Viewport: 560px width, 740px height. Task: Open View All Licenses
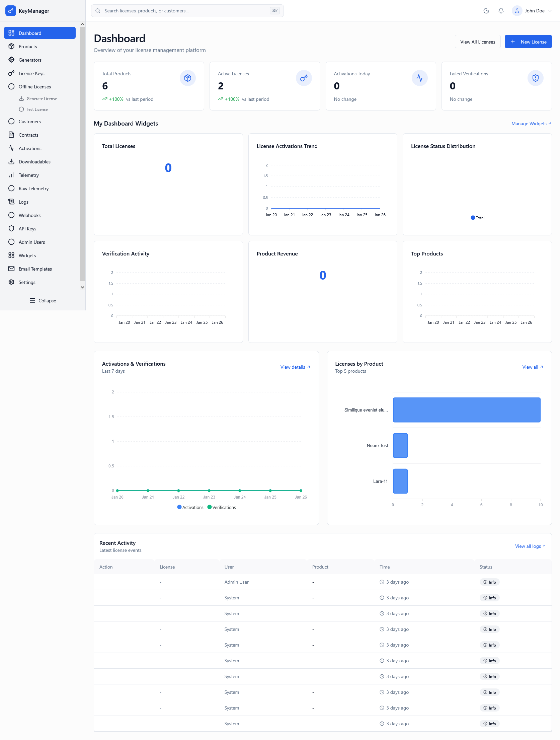pos(478,42)
